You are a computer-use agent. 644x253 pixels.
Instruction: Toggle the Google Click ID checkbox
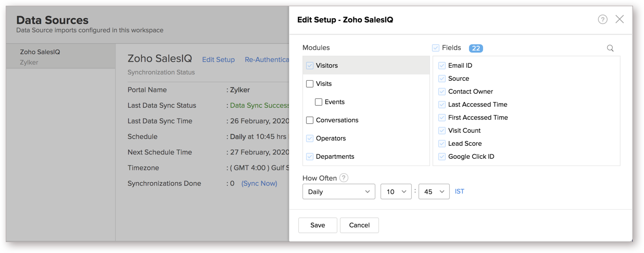pos(442,157)
